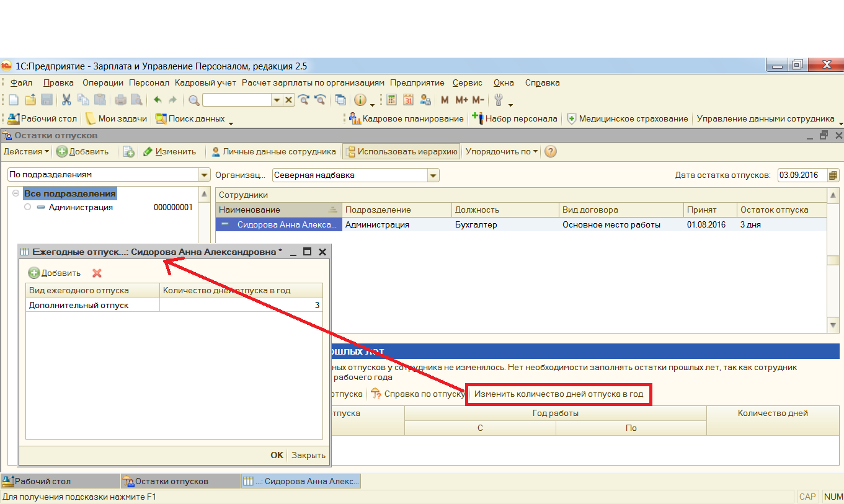The height and width of the screenshot is (504, 844).
Task: Click the Cut scissors icon
Action: tap(67, 100)
